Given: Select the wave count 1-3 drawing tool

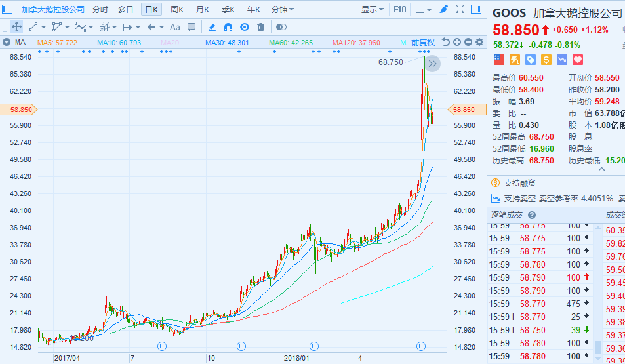Looking at the screenshot, I should click(x=80, y=27).
